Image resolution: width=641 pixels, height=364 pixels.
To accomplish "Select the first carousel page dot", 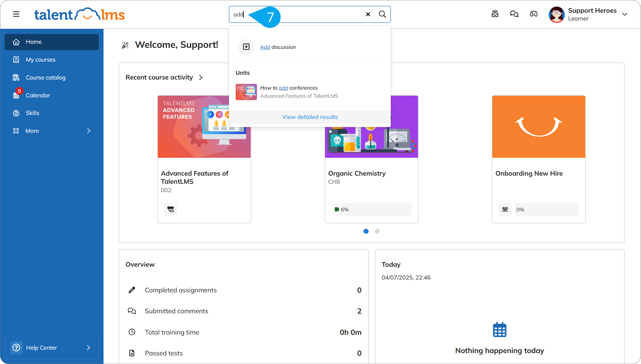I will [366, 231].
